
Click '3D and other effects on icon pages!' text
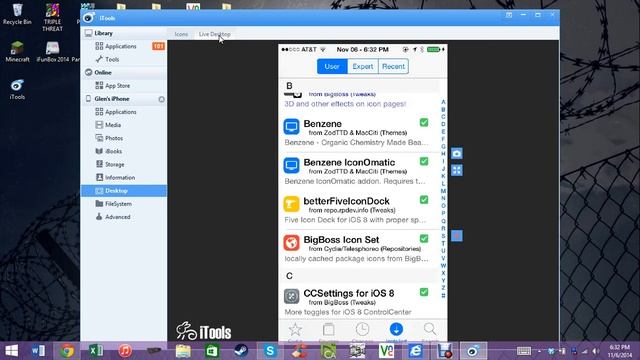345,104
